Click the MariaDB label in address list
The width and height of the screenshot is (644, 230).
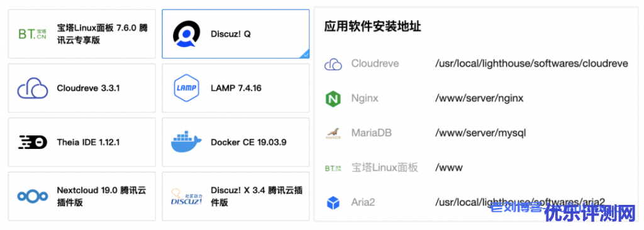pyautogui.click(x=371, y=133)
